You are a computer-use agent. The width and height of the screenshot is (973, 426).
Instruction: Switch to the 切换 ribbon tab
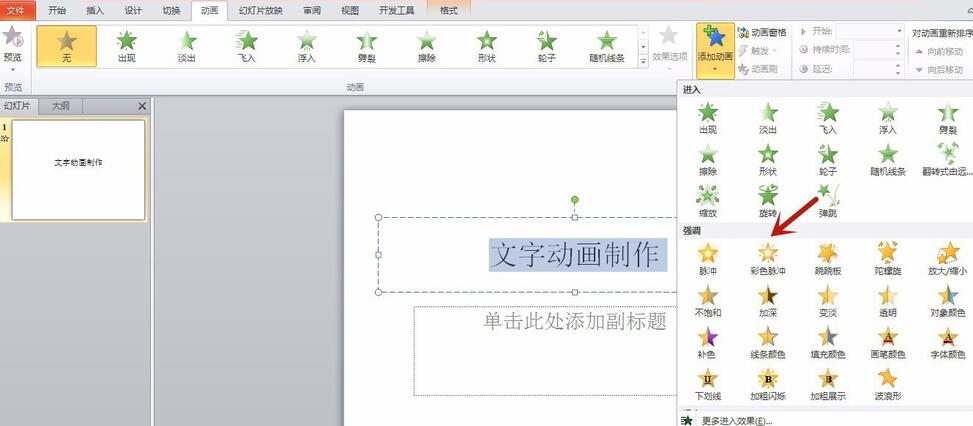[x=171, y=11]
